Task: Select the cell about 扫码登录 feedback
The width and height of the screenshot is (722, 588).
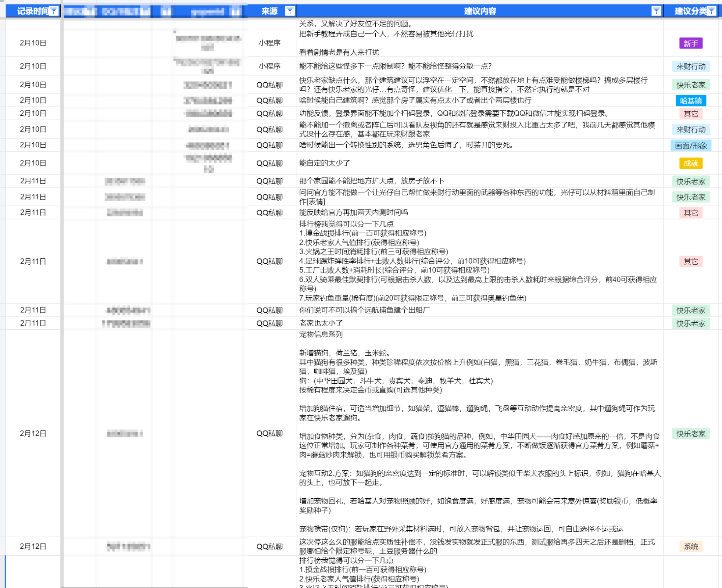Action: [480, 114]
